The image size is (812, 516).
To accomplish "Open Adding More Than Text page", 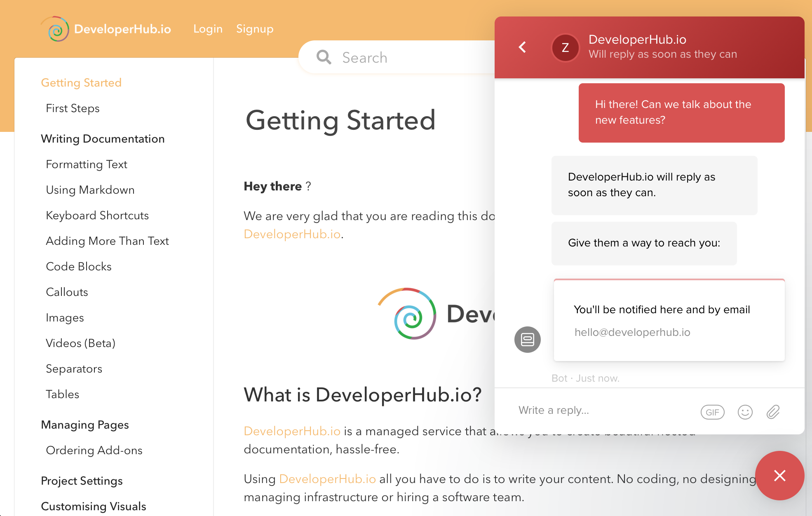I will [x=107, y=241].
